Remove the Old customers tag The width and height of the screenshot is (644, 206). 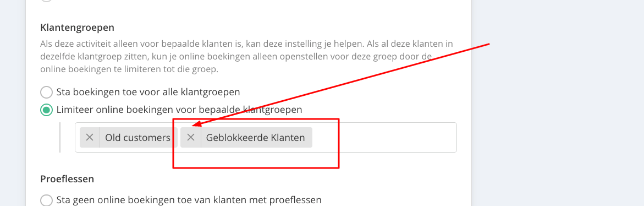coord(90,137)
